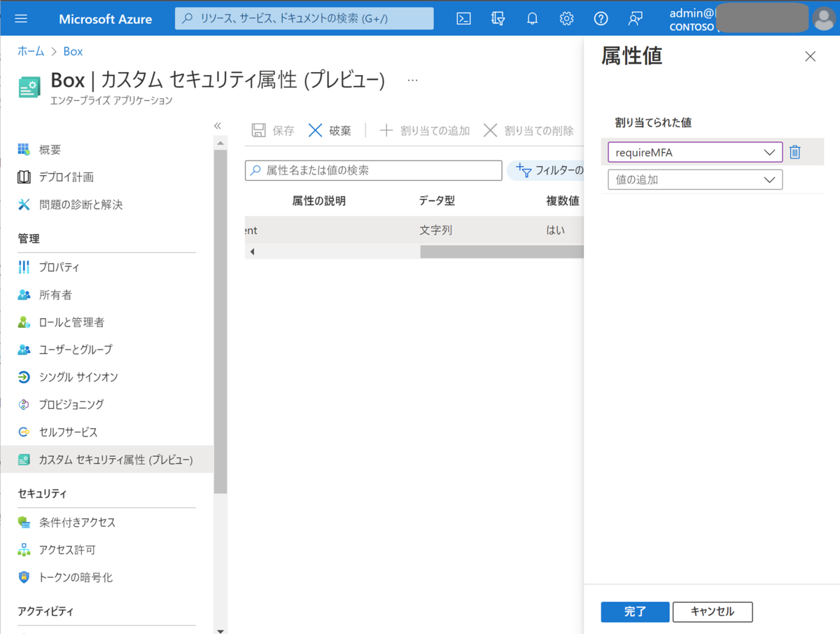Open Directories and subscriptions filter icon
The width and height of the screenshot is (840, 634).
[498, 19]
